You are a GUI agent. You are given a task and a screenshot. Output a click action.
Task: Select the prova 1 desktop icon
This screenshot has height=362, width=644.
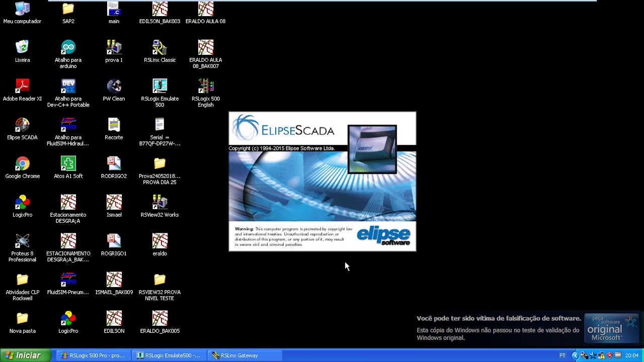click(x=114, y=51)
